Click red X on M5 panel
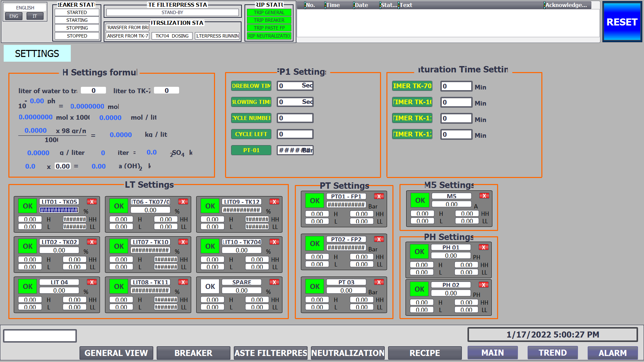644x362 pixels. point(484,196)
